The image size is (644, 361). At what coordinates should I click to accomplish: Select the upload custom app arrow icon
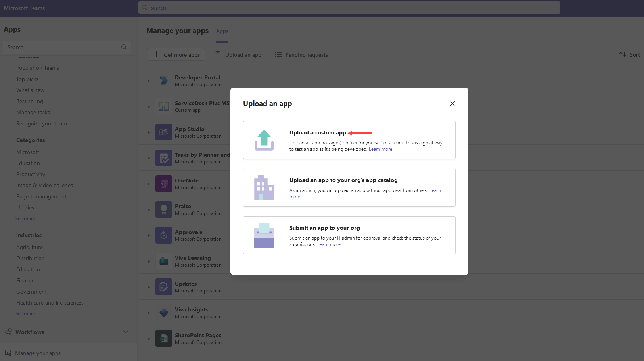pos(360,133)
